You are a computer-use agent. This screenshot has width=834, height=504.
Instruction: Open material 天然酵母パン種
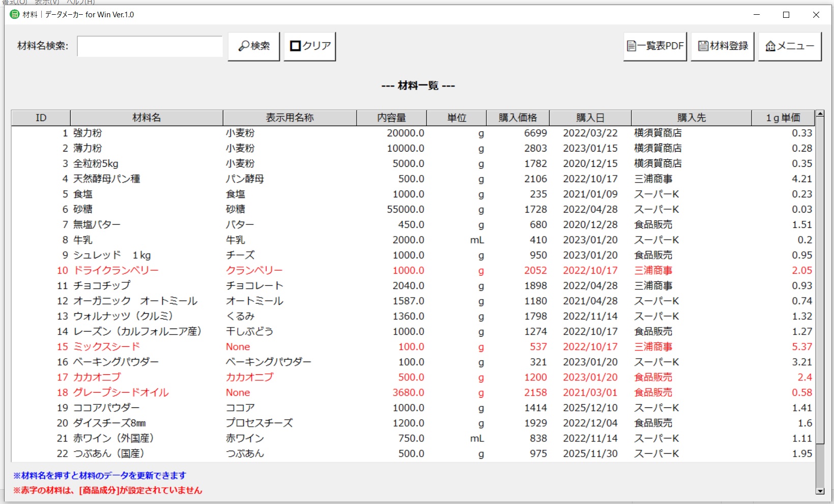coord(107,179)
